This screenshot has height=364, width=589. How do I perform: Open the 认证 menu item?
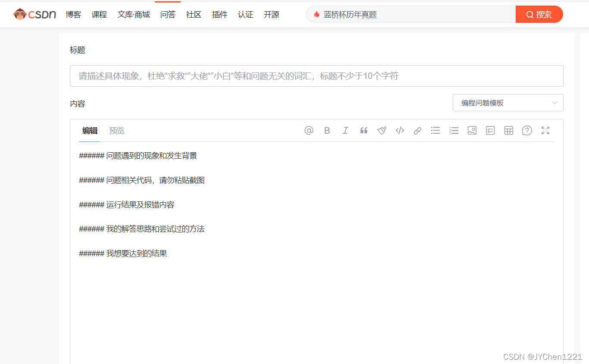coord(245,14)
